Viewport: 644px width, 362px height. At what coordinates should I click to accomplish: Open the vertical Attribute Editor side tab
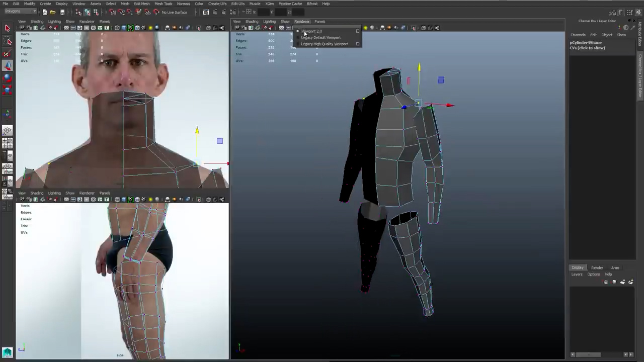point(640,35)
